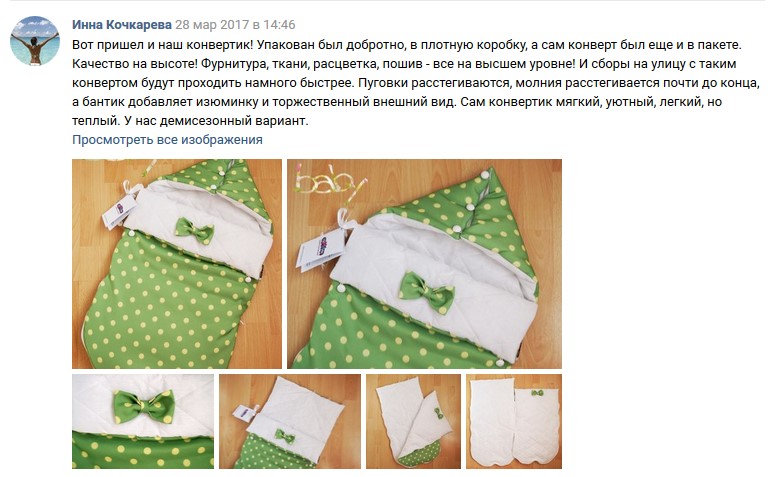This screenshot has height=477, width=778.
Task: Open the second large photo with baby ribbon
Action: click(x=424, y=264)
